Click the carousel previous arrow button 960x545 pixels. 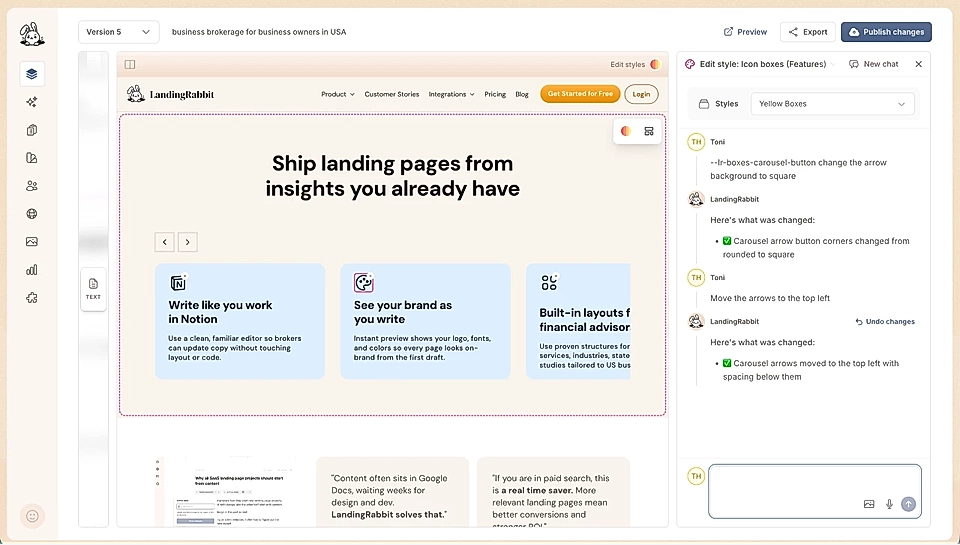[x=164, y=242]
